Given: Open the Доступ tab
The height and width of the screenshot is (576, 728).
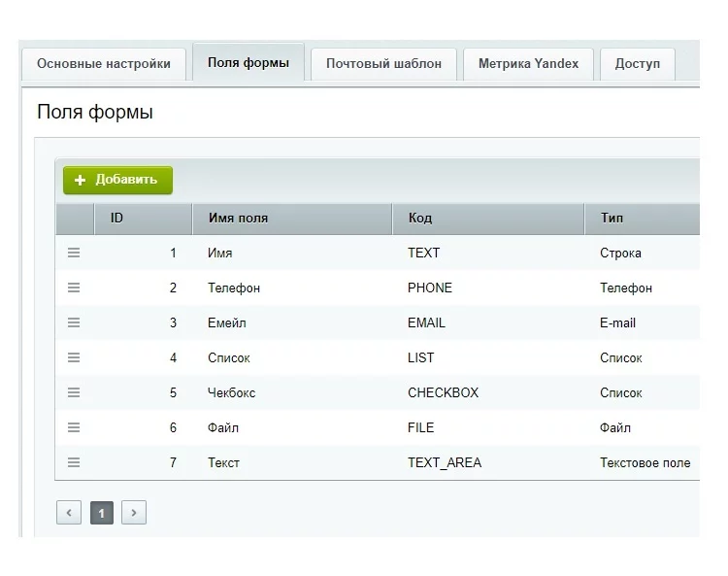Looking at the screenshot, I should tap(637, 64).
